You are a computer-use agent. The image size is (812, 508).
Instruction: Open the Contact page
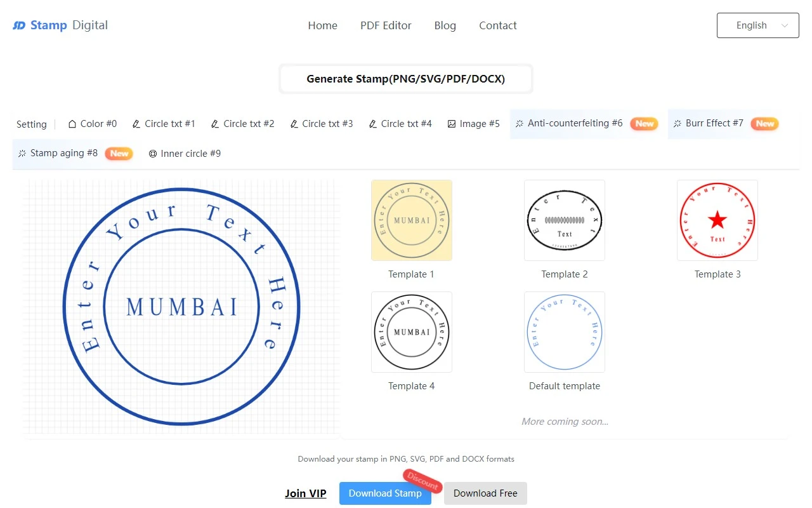(497, 25)
